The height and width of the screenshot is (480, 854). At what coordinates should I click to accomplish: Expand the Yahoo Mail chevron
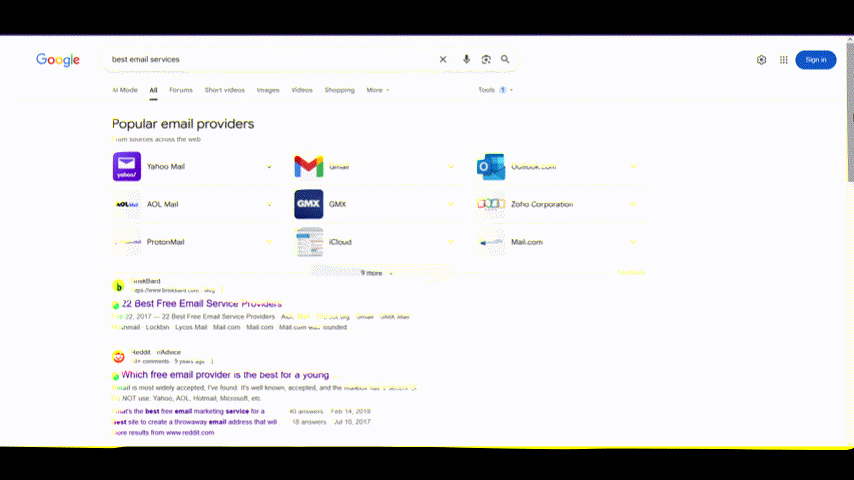tap(269, 167)
